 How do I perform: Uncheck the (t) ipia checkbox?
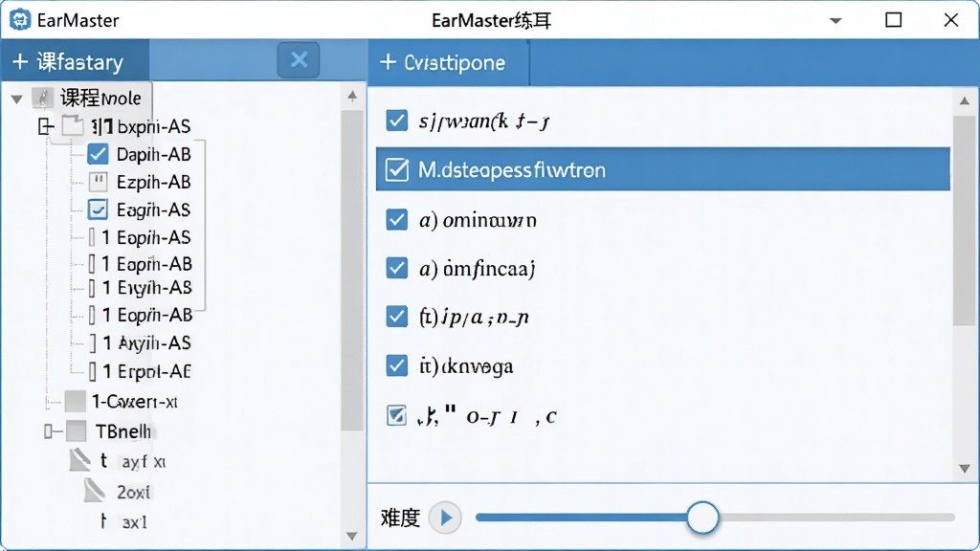point(397,317)
